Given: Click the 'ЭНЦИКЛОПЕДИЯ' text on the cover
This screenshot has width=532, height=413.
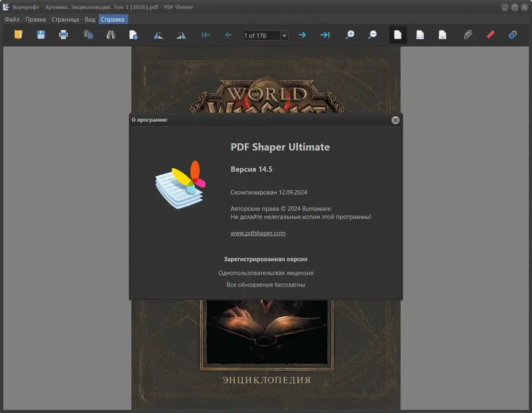Looking at the screenshot, I should click(x=267, y=380).
